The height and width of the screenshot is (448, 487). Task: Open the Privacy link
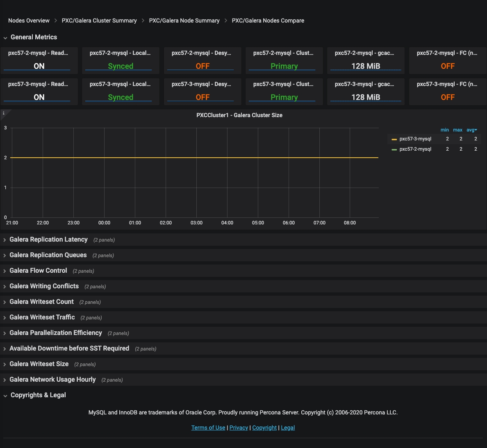click(239, 428)
